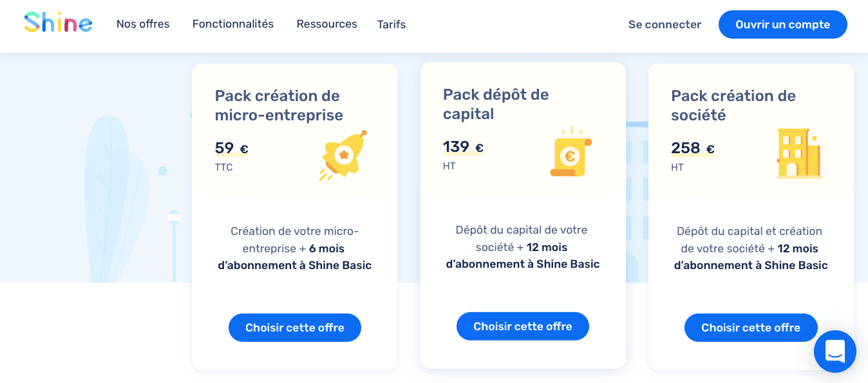This screenshot has width=868, height=383.
Task: Click the rocket icon on micro-entreprise pack
Action: [343, 154]
